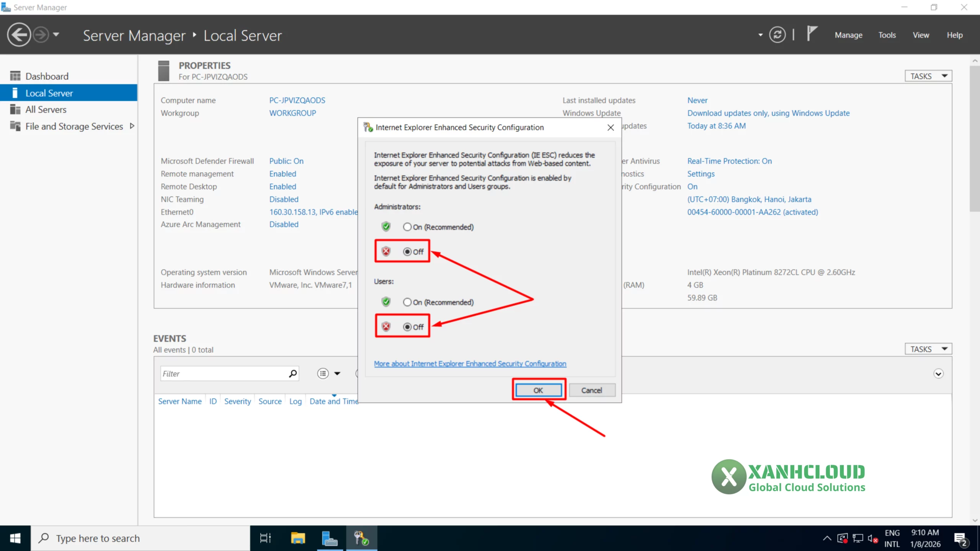
Task: Open Server Manager from the taskbar
Action: pyautogui.click(x=330, y=538)
